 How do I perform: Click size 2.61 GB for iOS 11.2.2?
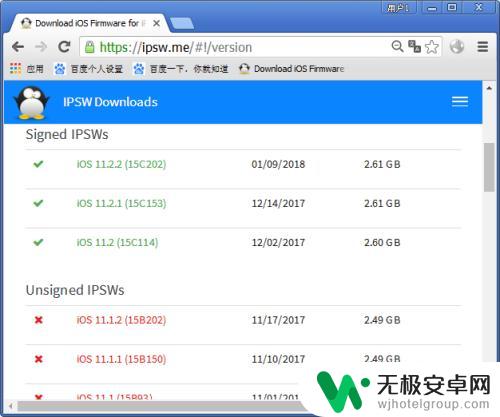pos(382,164)
